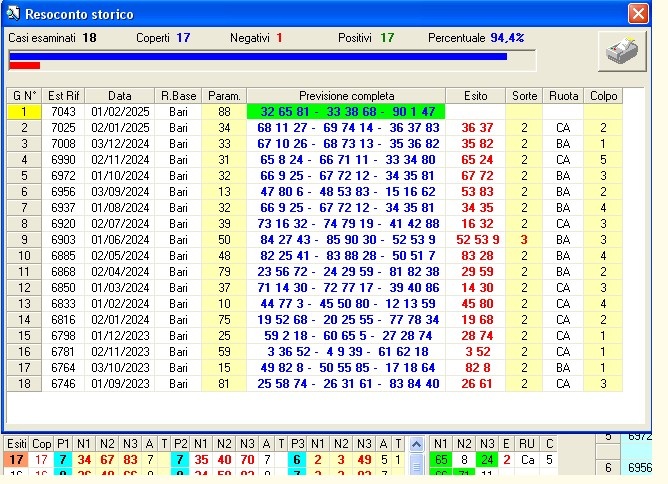668x484 pixels.
Task: Click the red negatives progress bar
Action: 24,66
